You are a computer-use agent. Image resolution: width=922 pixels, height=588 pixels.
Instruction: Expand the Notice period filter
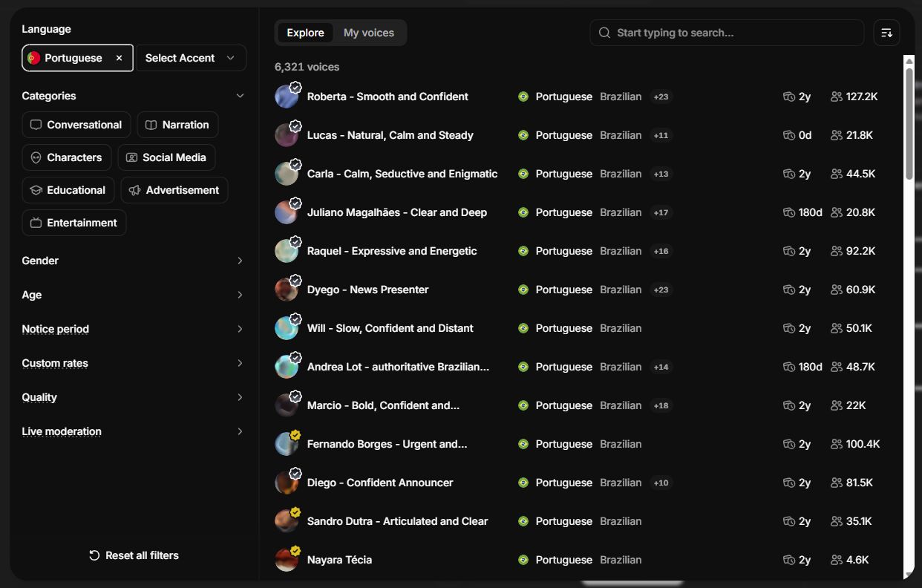(x=134, y=329)
